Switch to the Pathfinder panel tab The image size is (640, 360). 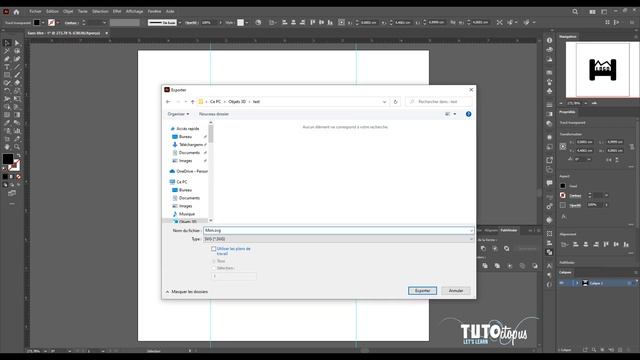point(509,231)
